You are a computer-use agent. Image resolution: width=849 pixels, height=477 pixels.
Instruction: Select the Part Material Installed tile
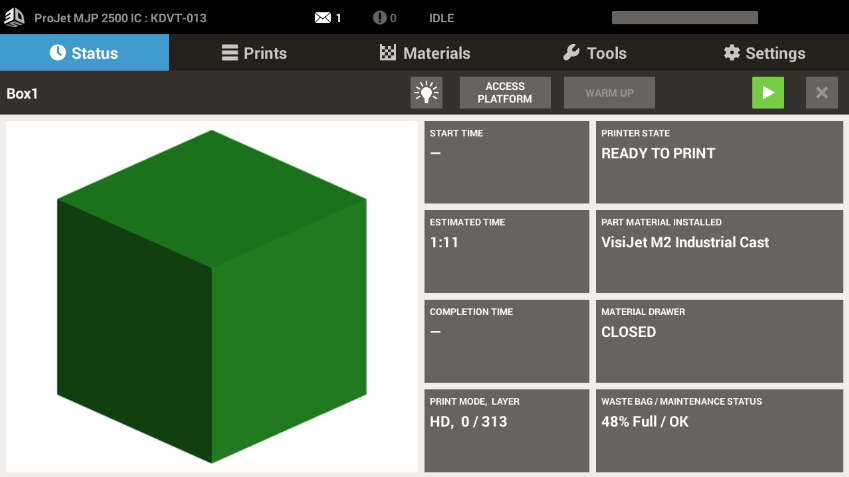coord(719,251)
